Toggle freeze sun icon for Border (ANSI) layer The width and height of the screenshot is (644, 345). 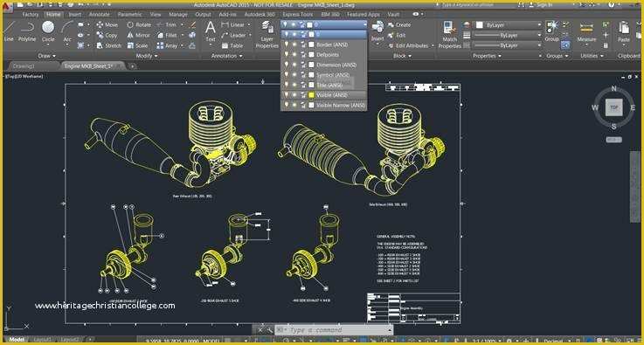click(294, 45)
